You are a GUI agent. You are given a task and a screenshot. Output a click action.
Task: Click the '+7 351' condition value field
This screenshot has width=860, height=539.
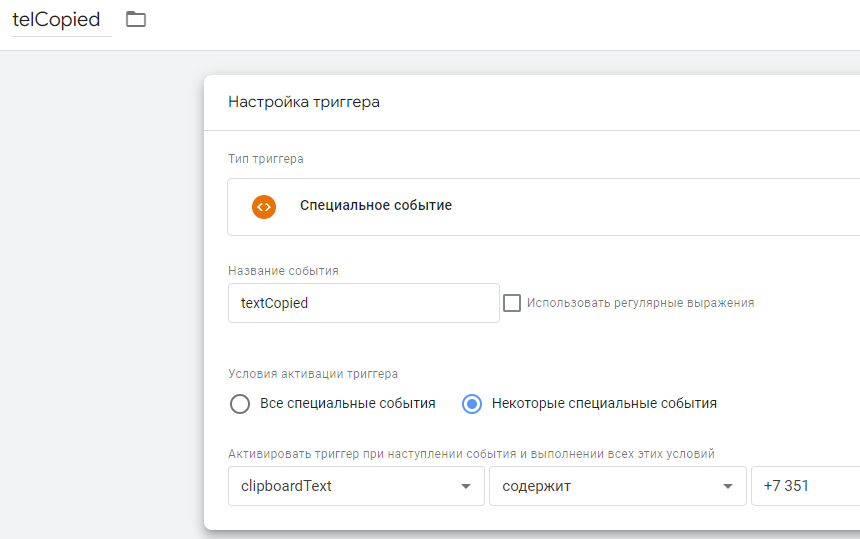805,486
